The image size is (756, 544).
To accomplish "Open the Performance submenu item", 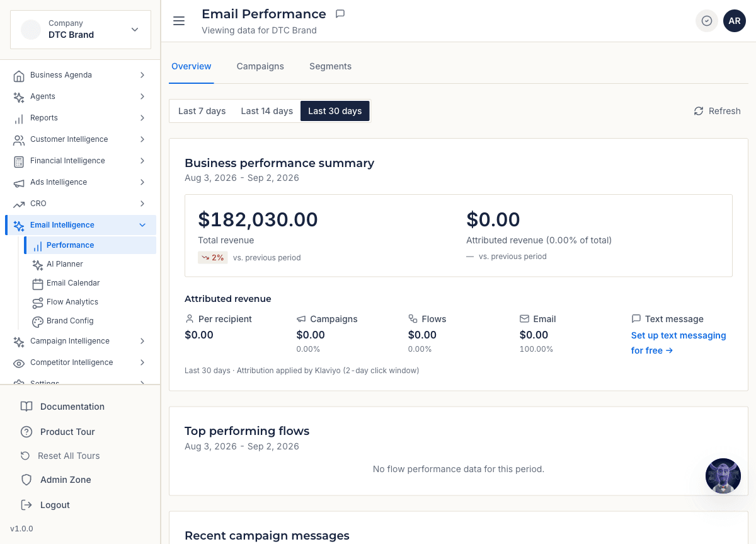I will coord(90,245).
